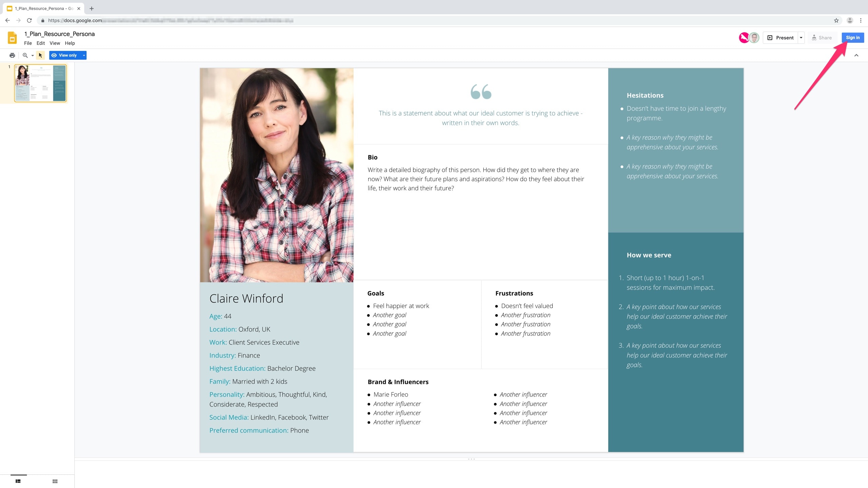868x488 pixels.
Task: Expand the View only dropdown arrow
Action: pyautogui.click(x=84, y=55)
